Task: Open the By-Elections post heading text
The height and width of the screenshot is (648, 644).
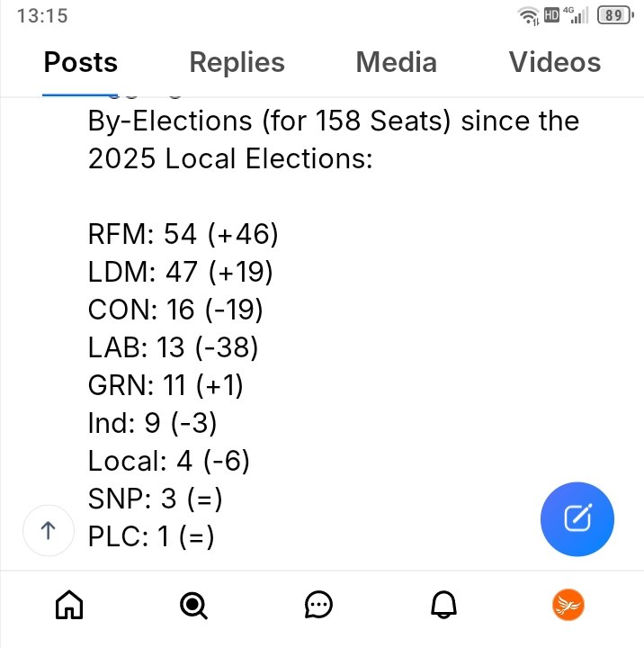Action: (x=333, y=139)
